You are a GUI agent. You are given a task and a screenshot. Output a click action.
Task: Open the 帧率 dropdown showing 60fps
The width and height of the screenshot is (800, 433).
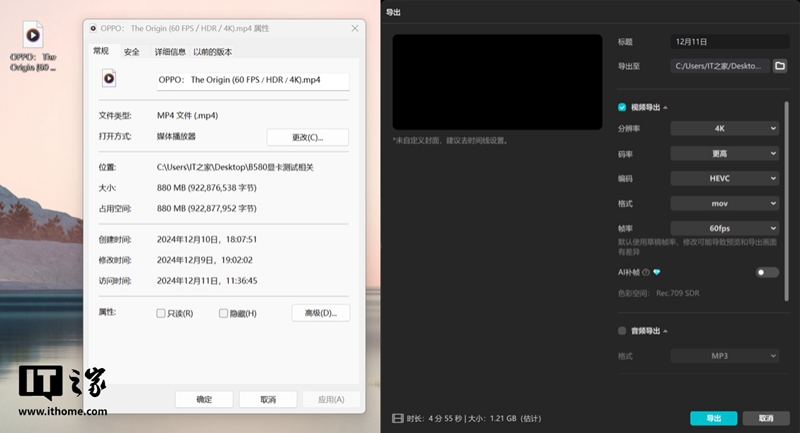tap(724, 228)
